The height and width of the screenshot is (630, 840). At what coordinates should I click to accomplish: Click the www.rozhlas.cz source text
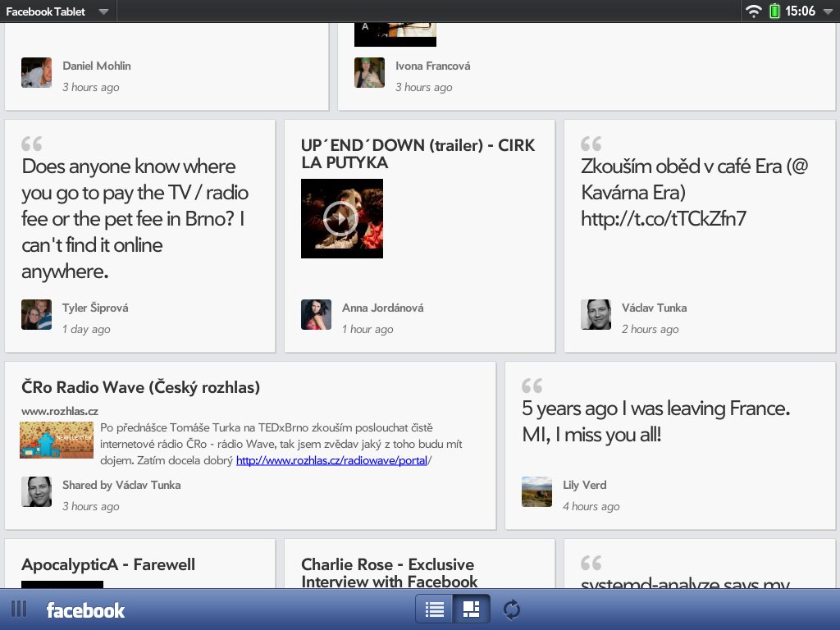[x=60, y=412]
